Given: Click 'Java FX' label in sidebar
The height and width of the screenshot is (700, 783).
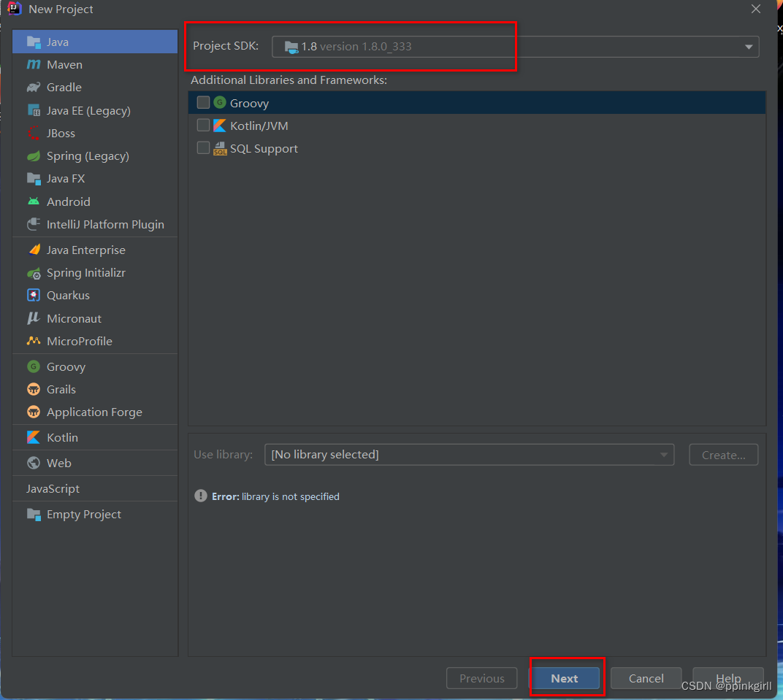Looking at the screenshot, I should pyautogui.click(x=66, y=179).
